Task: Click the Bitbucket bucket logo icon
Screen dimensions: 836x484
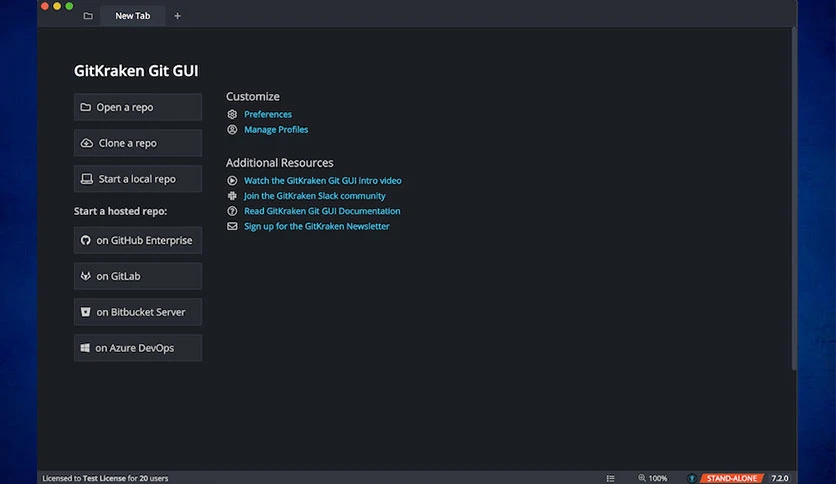Action: tap(85, 312)
